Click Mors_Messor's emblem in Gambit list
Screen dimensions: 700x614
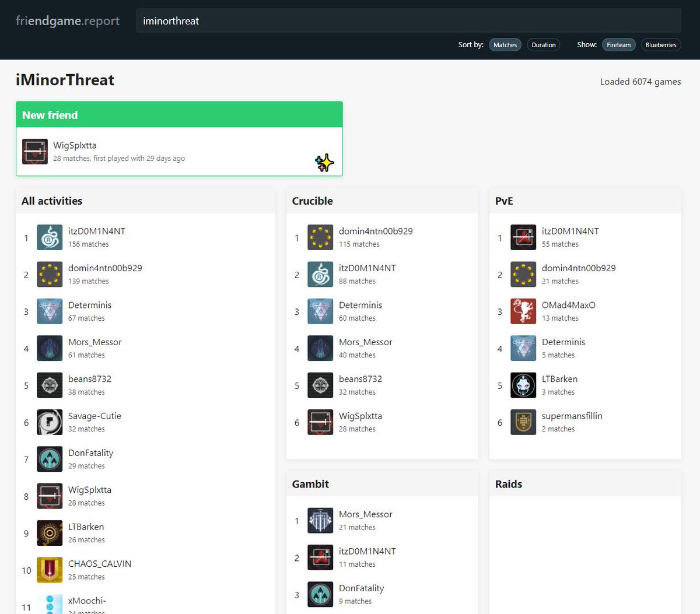pos(320,521)
